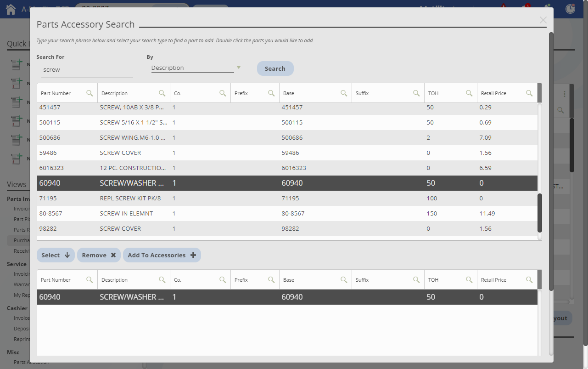Filter Prefix column in the lower grid
588x369 pixels.
271,280
